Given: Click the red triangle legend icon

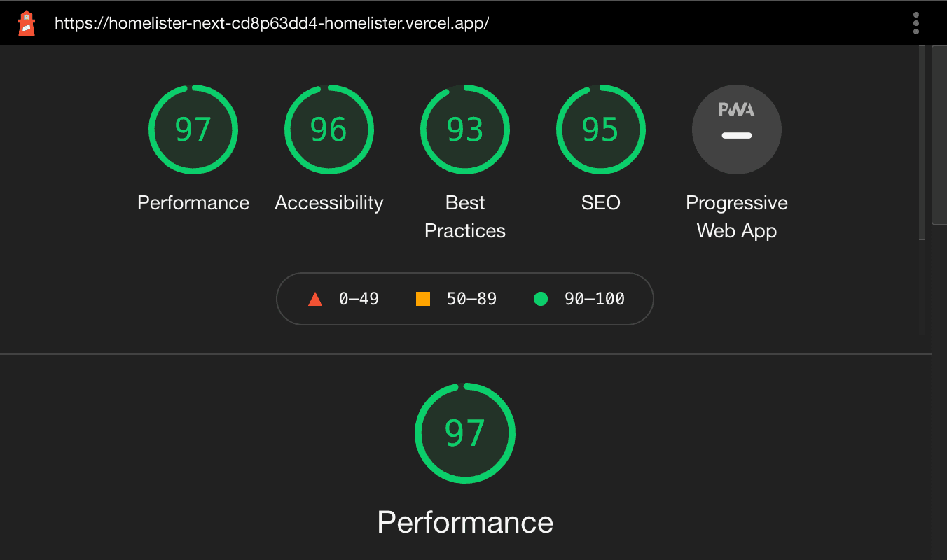Looking at the screenshot, I should click(x=315, y=300).
